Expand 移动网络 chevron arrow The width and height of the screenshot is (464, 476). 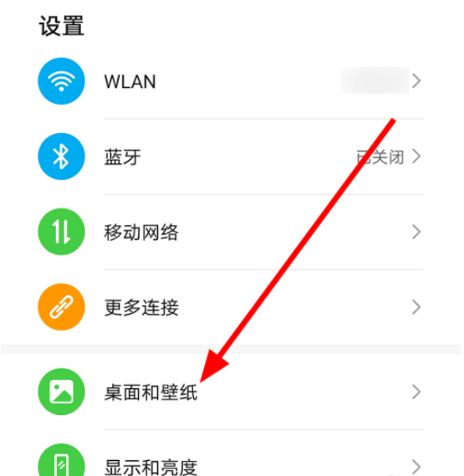pos(416,232)
